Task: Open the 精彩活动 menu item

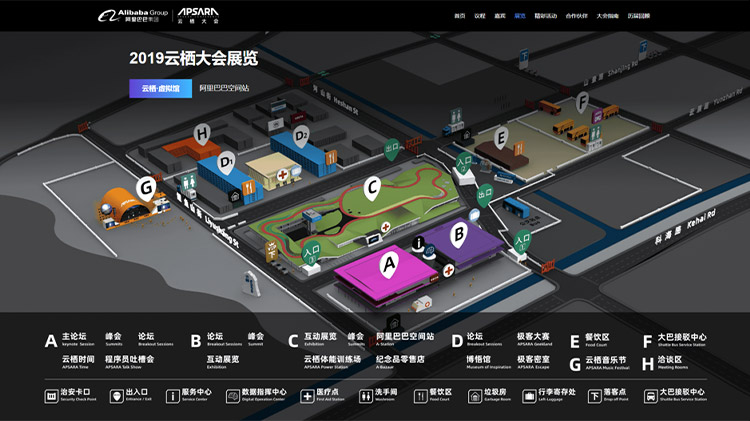Action: 546,16
